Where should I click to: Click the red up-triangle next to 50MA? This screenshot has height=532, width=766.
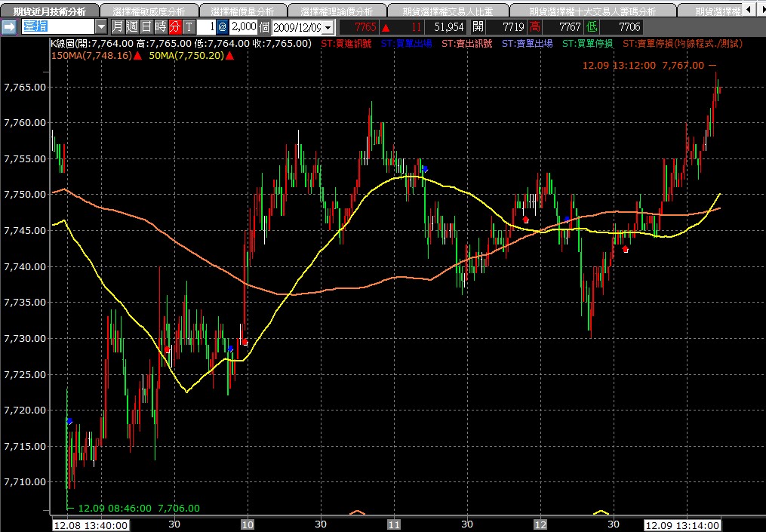(x=229, y=56)
